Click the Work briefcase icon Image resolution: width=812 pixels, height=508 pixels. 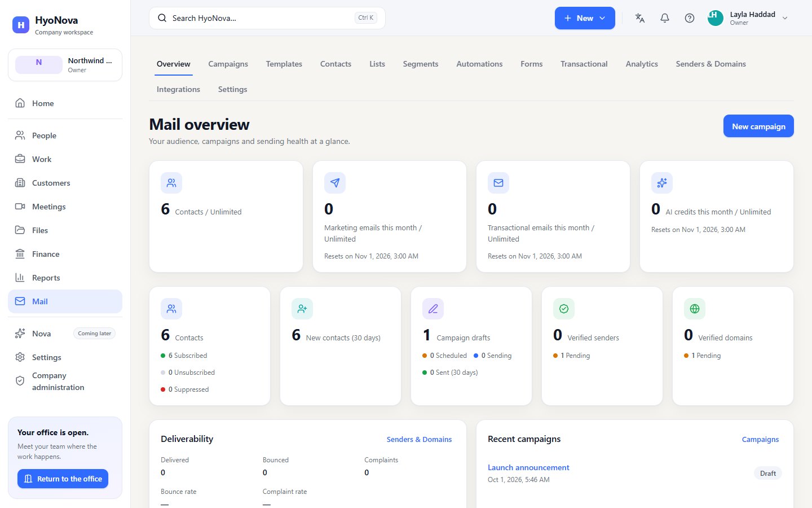(x=20, y=159)
